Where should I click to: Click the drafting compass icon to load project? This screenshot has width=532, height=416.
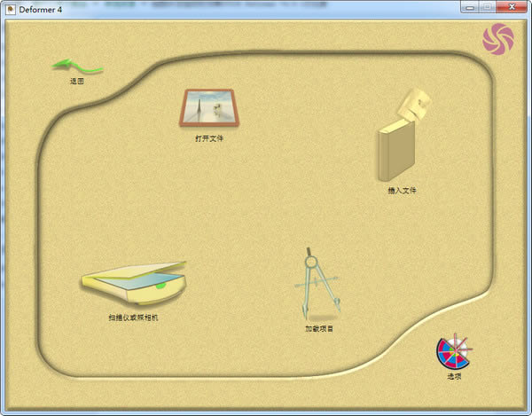coord(316,284)
